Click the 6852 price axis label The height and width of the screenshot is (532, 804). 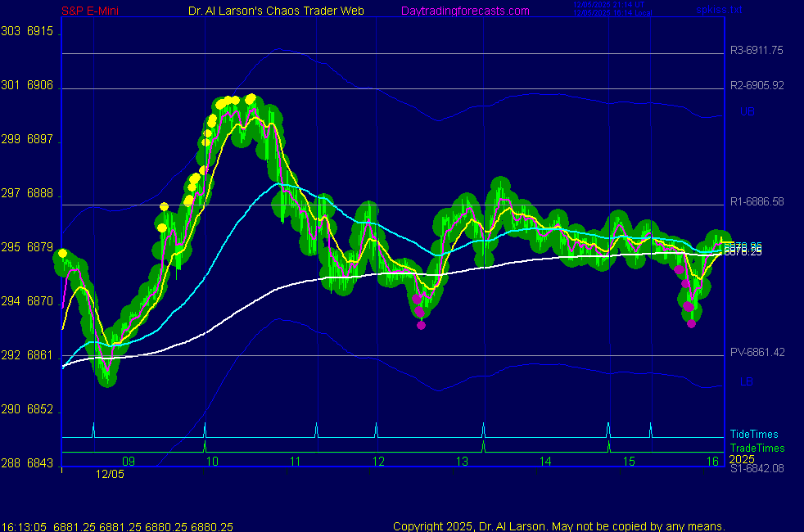pyautogui.click(x=40, y=409)
